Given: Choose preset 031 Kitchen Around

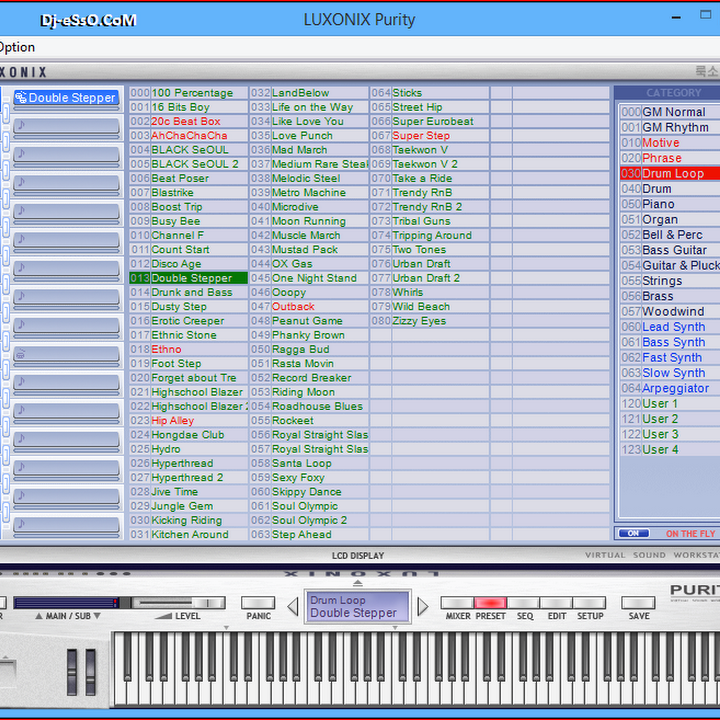Looking at the screenshot, I should 188,534.
